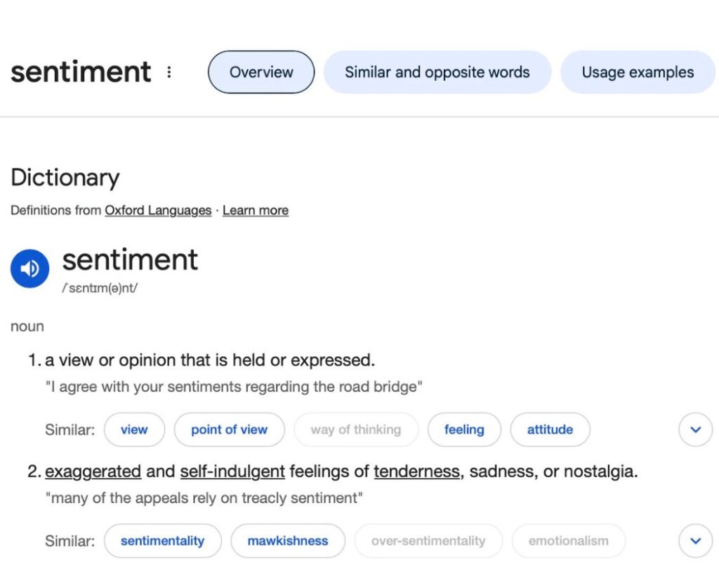Open the 'sentimentality' synonym
The width and height of the screenshot is (719, 588).
coord(162,541)
